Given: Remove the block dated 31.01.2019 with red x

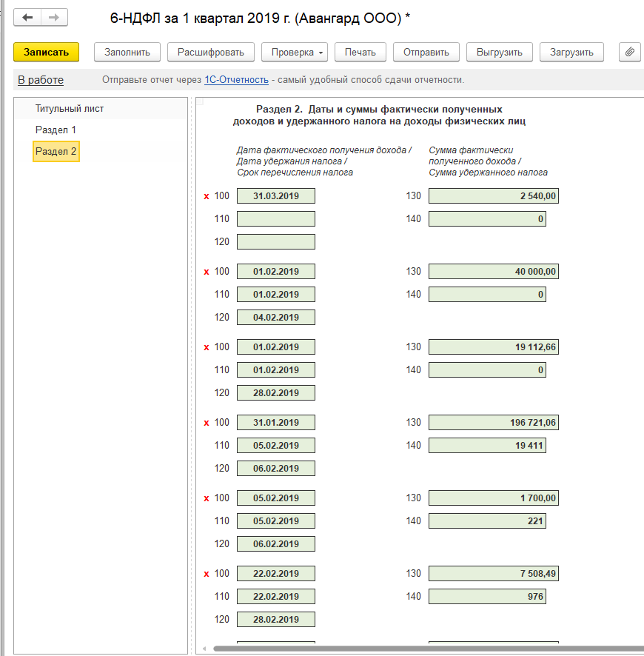Looking at the screenshot, I should 207,423.
